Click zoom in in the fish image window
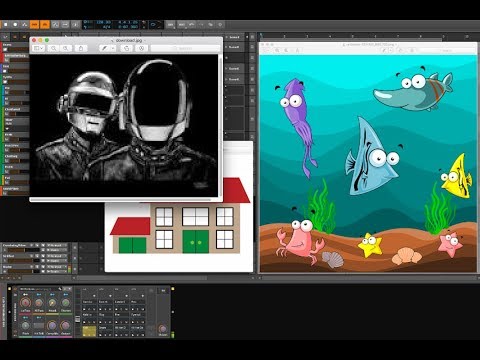 tap(286, 50)
